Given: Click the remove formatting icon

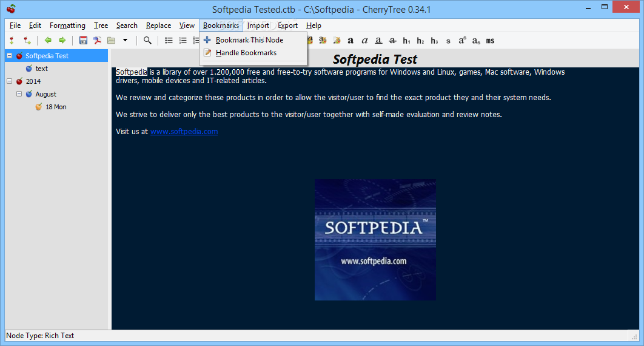Looking at the screenshot, I should coord(337,40).
